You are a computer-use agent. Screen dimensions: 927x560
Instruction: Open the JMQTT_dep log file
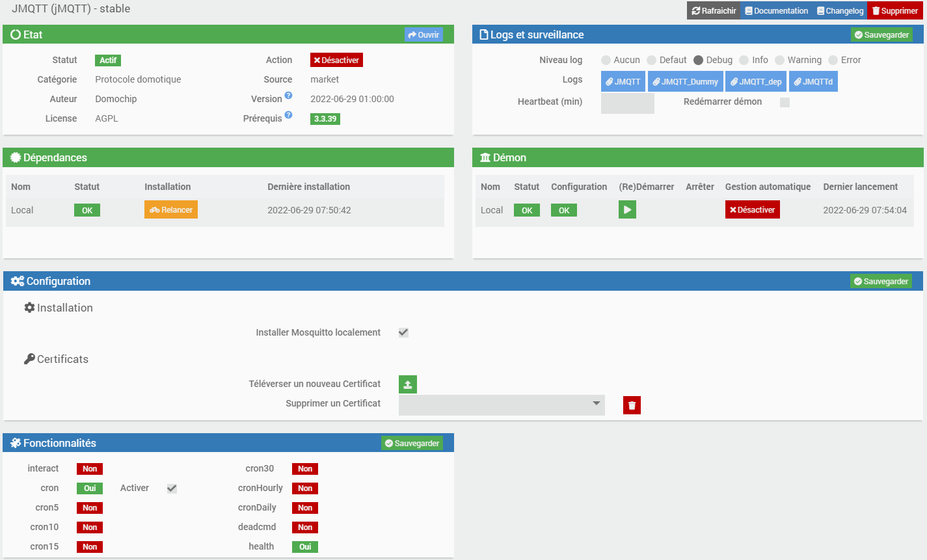(x=756, y=81)
